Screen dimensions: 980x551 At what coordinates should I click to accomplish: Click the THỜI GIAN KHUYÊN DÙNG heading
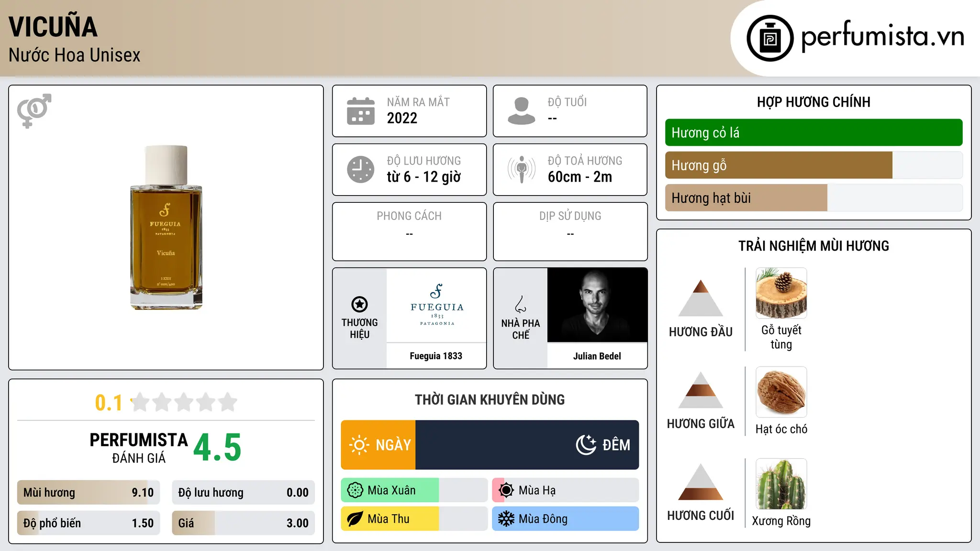(490, 400)
